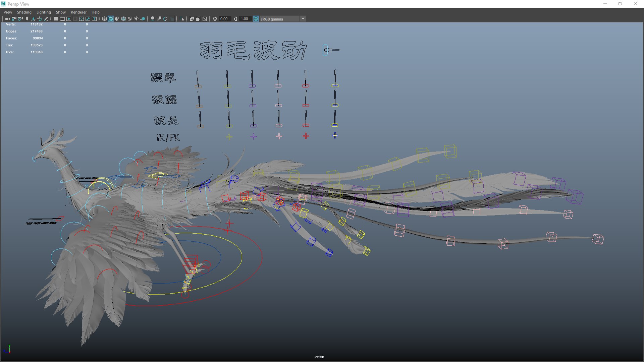
Task: Click the Gamma contrast icon
Action: pyautogui.click(x=235, y=19)
